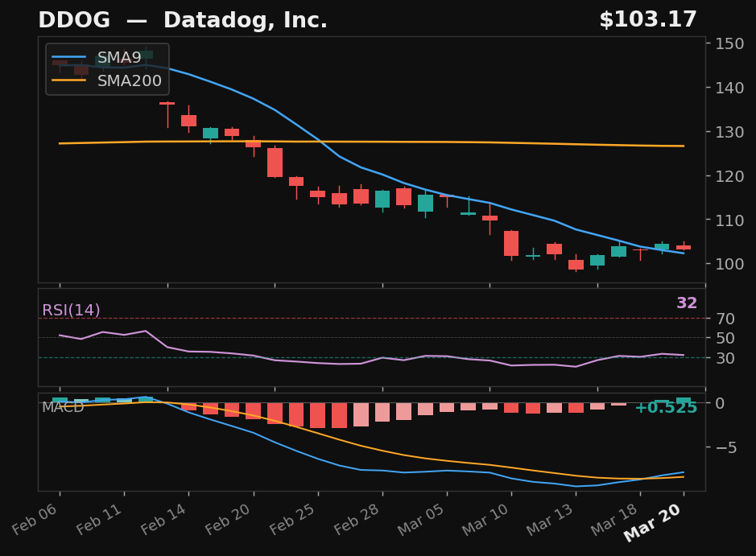Click the RSI(14) panel label
The width and height of the screenshot is (756, 556).
point(71,310)
